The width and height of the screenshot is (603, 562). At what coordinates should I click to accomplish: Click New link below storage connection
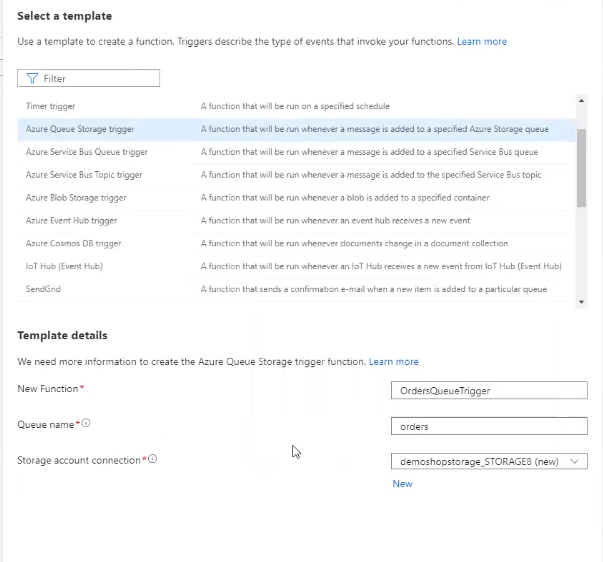(x=402, y=484)
